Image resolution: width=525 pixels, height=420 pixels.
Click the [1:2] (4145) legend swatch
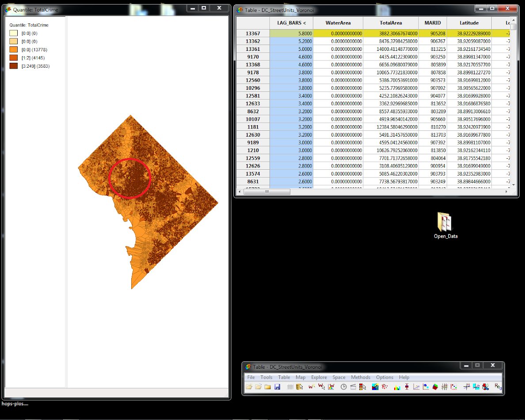[13, 57]
